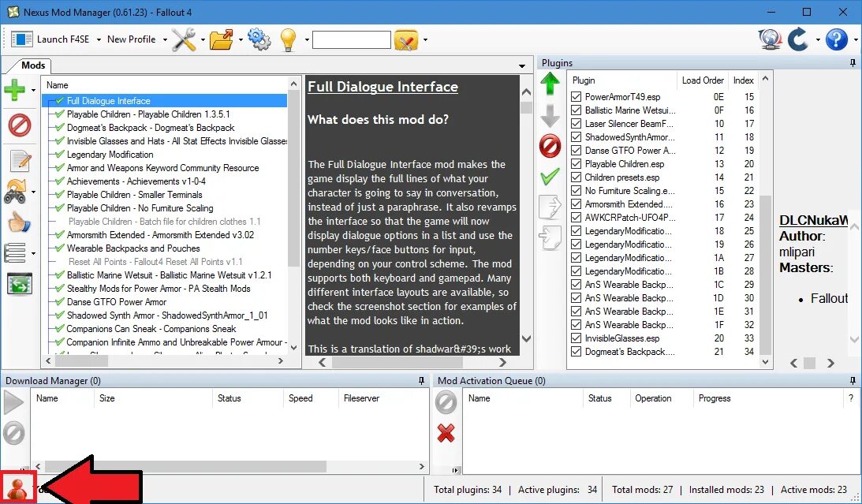The image size is (862, 504).
Task: Click Download Manager resume play icon
Action: (x=13, y=402)
